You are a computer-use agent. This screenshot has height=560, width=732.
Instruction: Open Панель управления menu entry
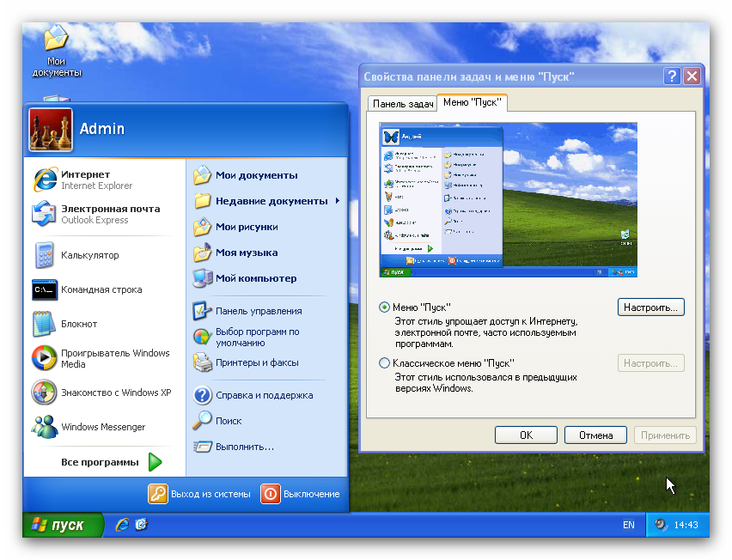258,311
